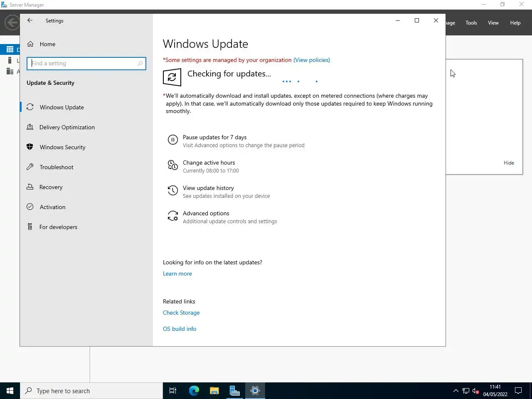
Task: Click Server Manager Dashboard icon
Action: tap(10, 49)
